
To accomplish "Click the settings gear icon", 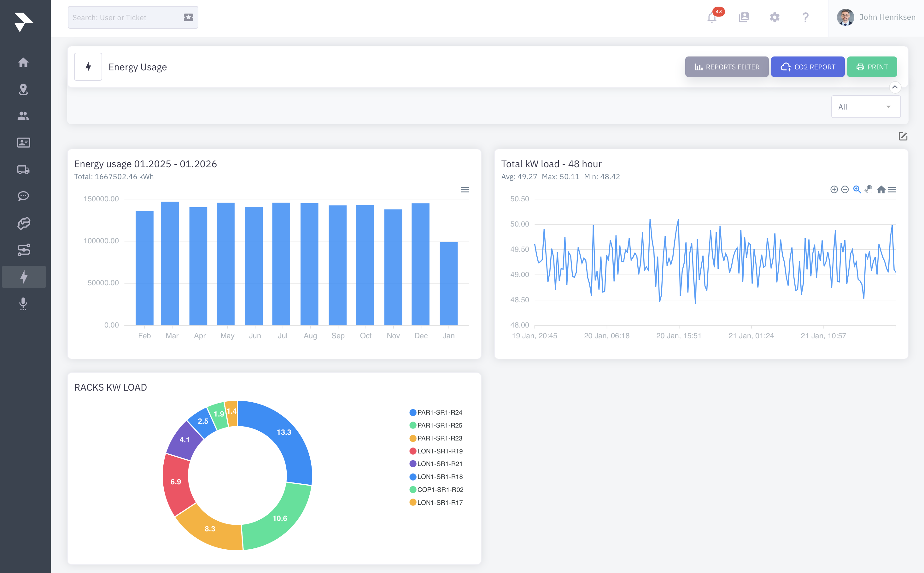I will [775, 17].
